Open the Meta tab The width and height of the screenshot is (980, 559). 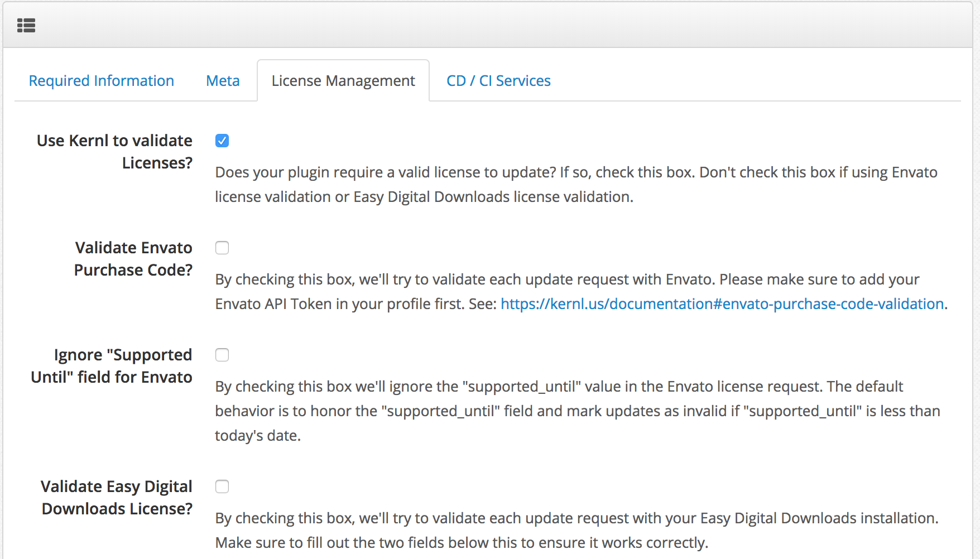click(223, 80)
